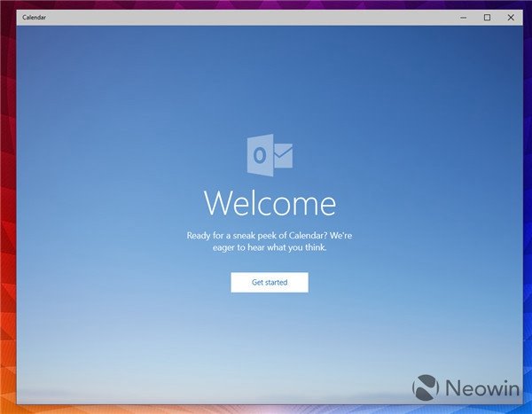Click the Get started button
The width and height of the screenshot is (532, 414).
(x=270, y=282)
